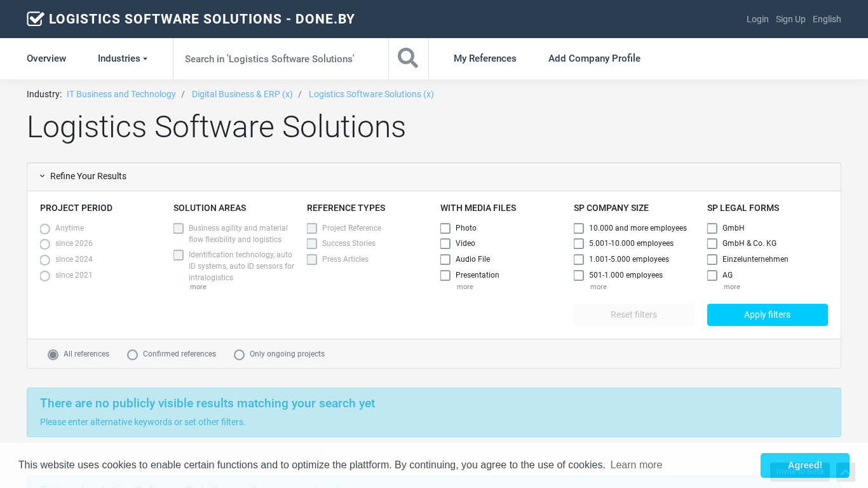Expand more With Media Files options

coord(465,287)
